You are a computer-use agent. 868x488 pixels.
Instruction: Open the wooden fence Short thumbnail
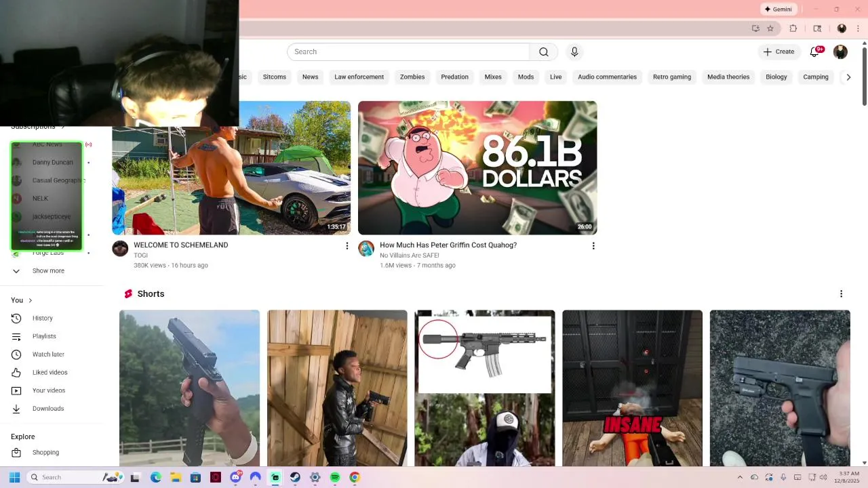[x=337, y=388]
